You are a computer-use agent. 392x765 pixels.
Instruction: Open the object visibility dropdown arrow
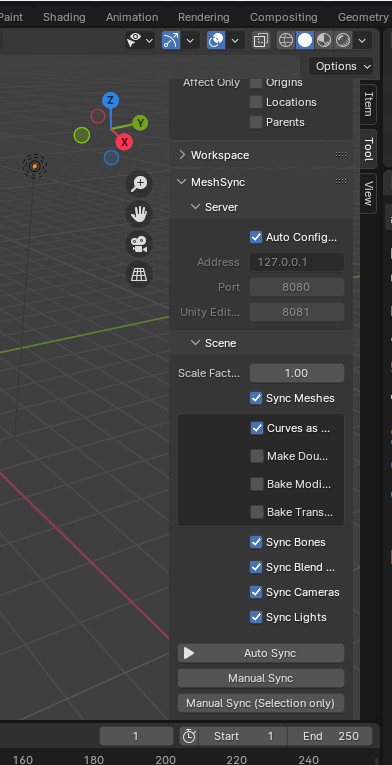tap(149, 40)
